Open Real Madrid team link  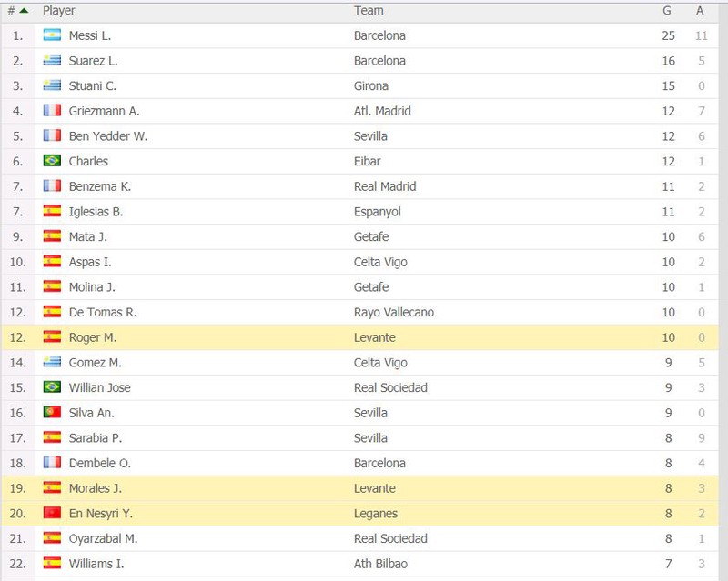pyautogui.click(x=385, y=186)
